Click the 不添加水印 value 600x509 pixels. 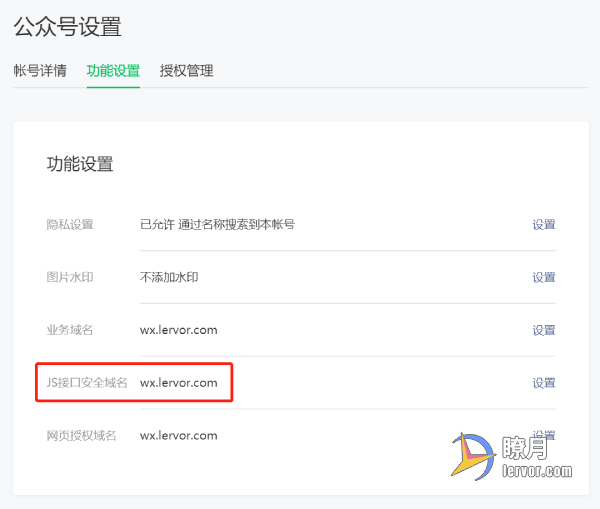coord(169,277)
